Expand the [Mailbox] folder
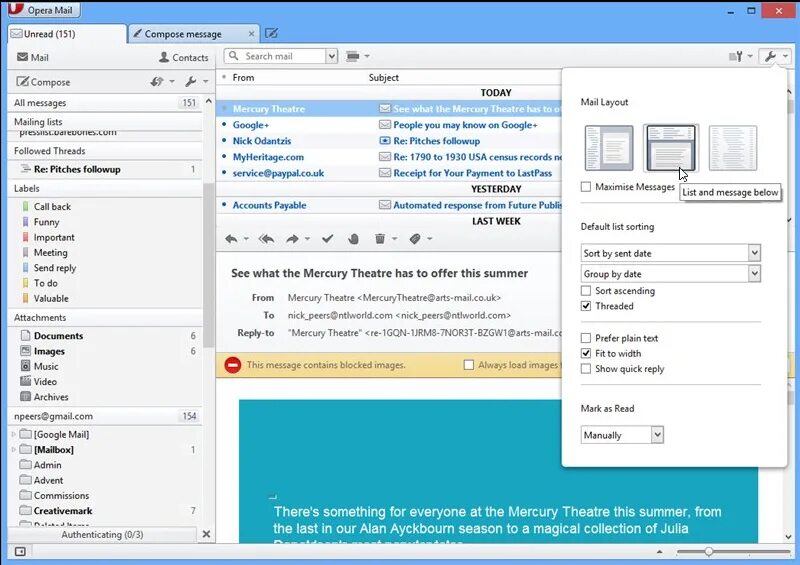The height and width of the screenshot is (565, 800). tap(13, 450)
